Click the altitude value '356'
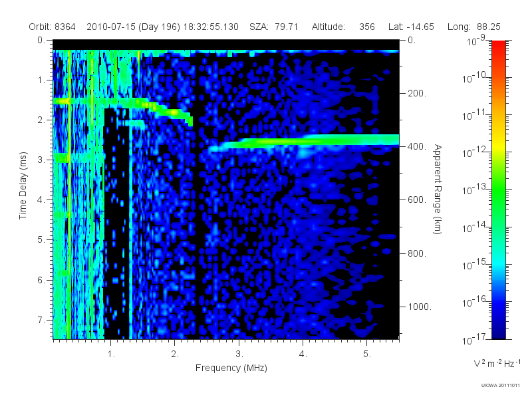The height and width of the screenshot is (399, 532). (x=367, y=27)
